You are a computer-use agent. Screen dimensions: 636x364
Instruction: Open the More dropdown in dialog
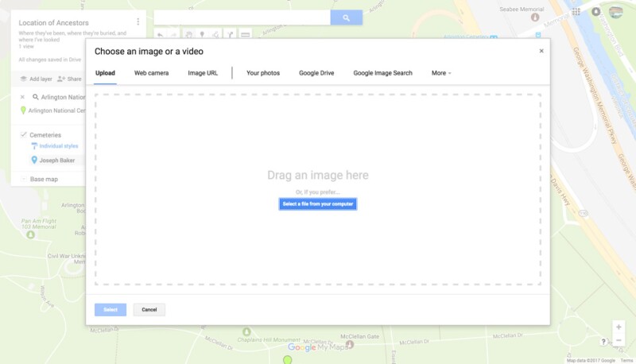(441, 73)
